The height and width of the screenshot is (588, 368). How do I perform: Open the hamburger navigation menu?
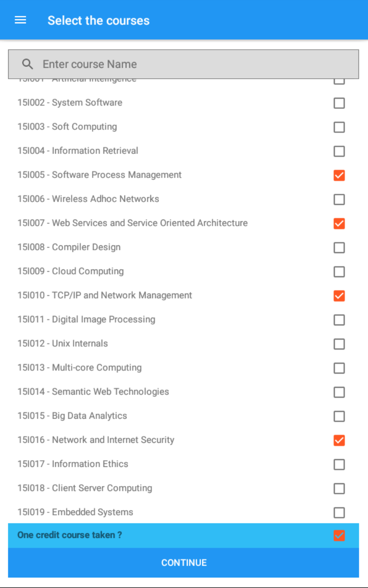tap(20, 20)
